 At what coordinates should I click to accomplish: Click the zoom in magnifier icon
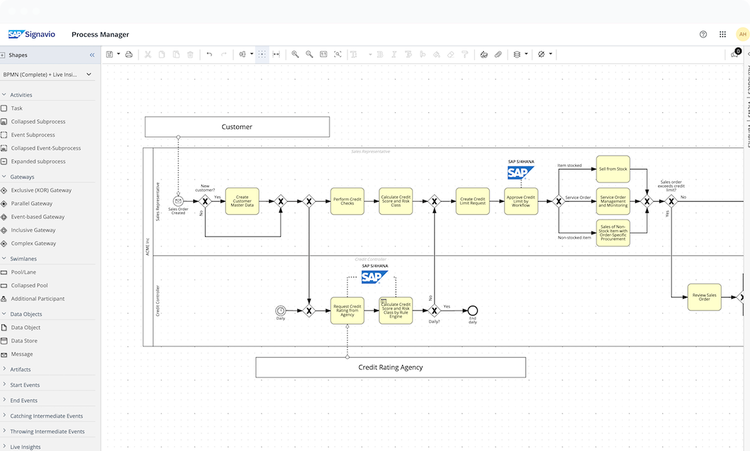(295, 55)
